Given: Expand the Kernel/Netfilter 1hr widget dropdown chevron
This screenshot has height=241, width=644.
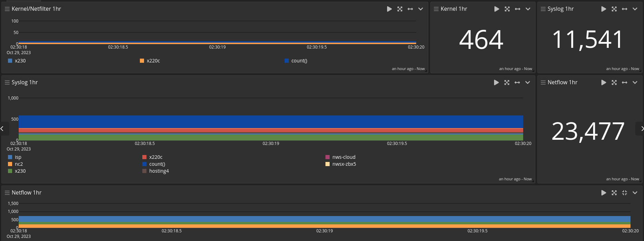Looking at the screenshot, I should pos(421,9).
